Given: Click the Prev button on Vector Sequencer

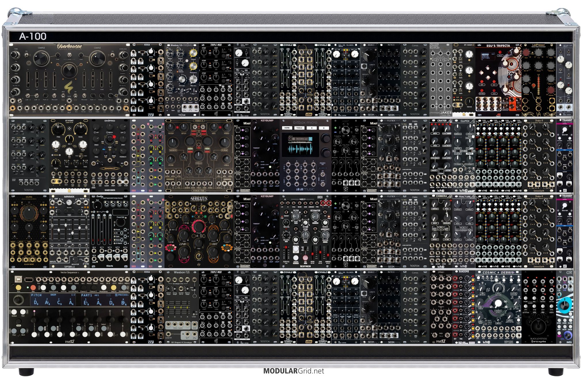Looking at the screenshot, I should (x=14, y=331).
